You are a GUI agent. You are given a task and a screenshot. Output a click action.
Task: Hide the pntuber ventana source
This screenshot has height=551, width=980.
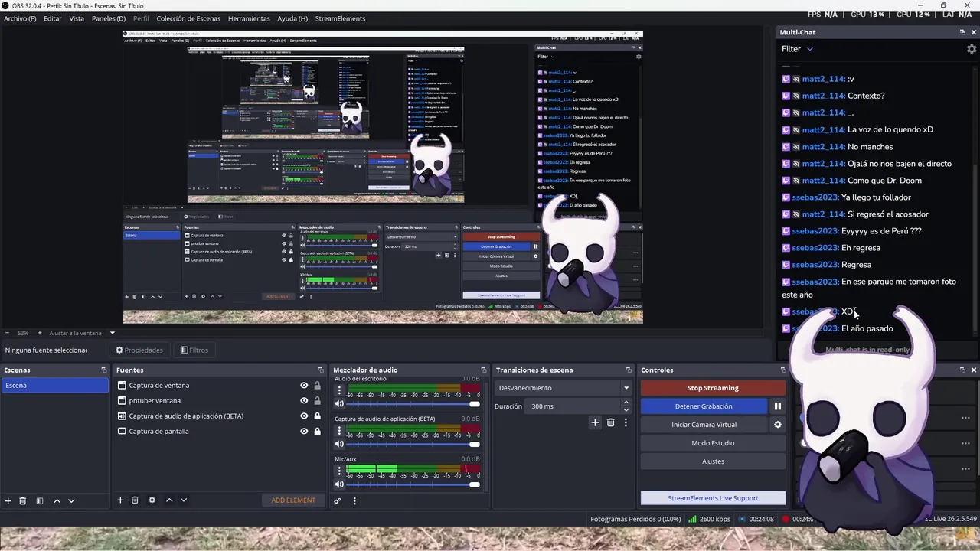[x=304, y=401]
